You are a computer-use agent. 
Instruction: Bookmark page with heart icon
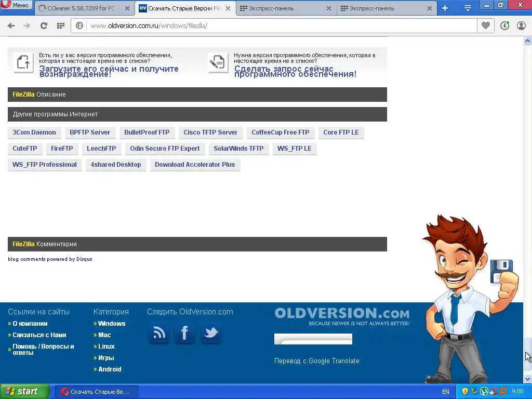click(486, 25)
